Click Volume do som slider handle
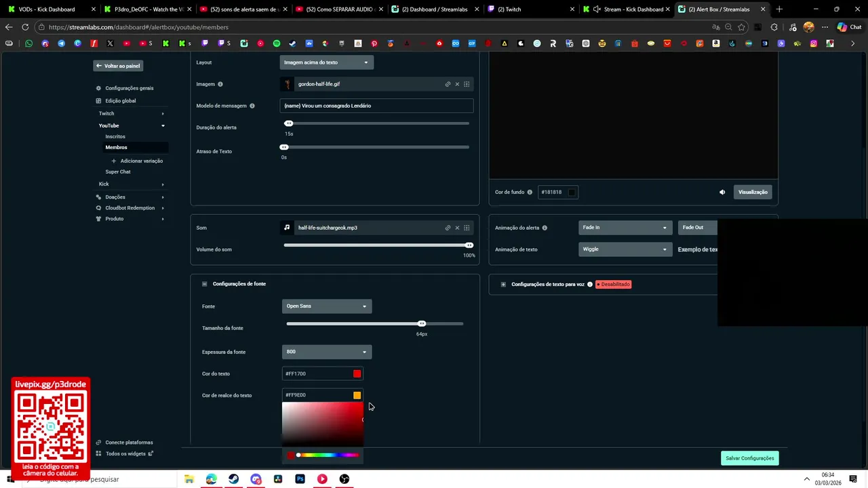This screenshot has height=488, width=868. pos(469,245)
